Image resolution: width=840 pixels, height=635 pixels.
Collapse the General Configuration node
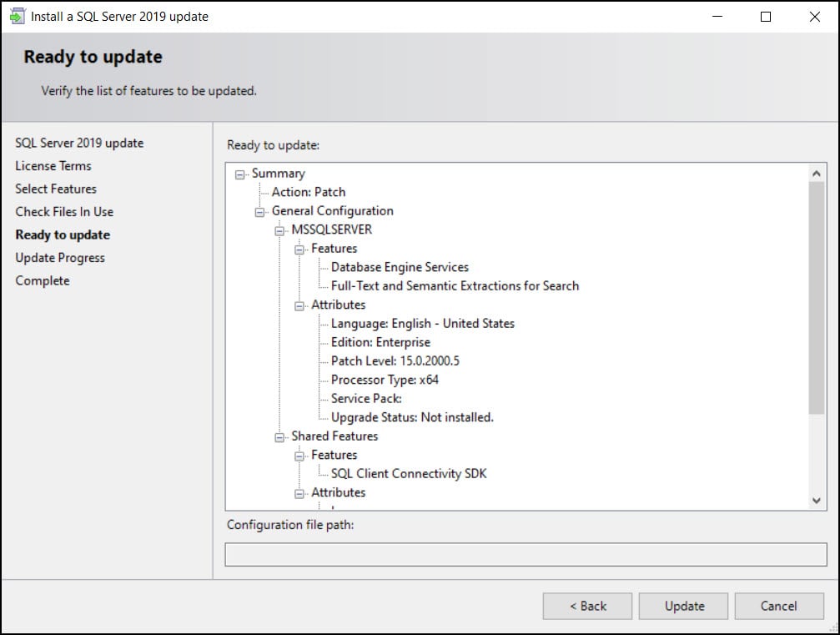pyautogui.click(x=259, y=212)
